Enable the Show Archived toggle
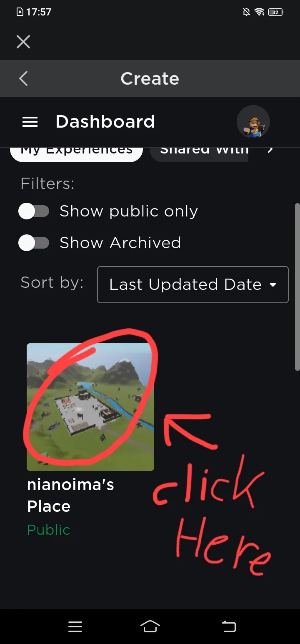This screenshot has width=300, height=644. [34, 243]
